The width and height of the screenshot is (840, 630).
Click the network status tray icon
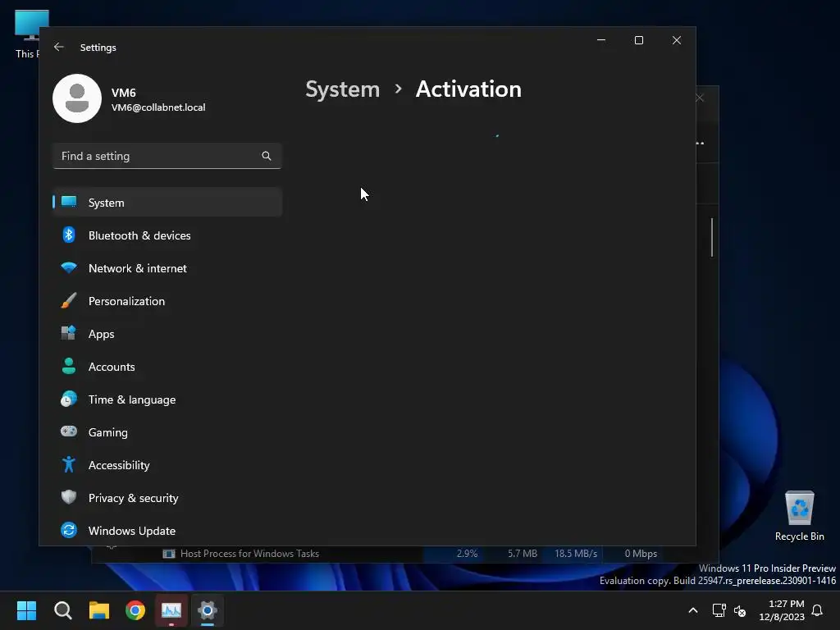(x=719, y=610)
